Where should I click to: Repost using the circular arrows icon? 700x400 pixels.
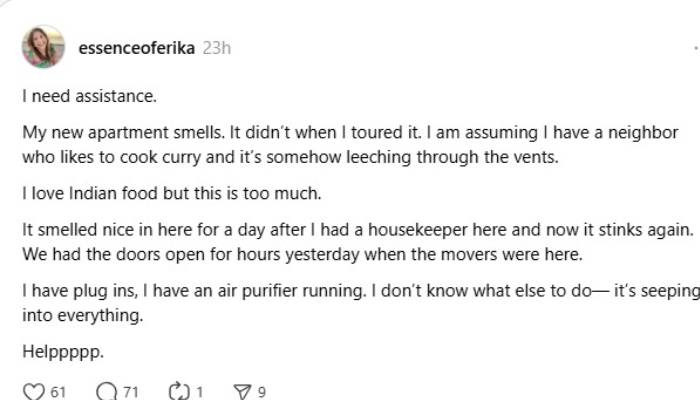180,392
